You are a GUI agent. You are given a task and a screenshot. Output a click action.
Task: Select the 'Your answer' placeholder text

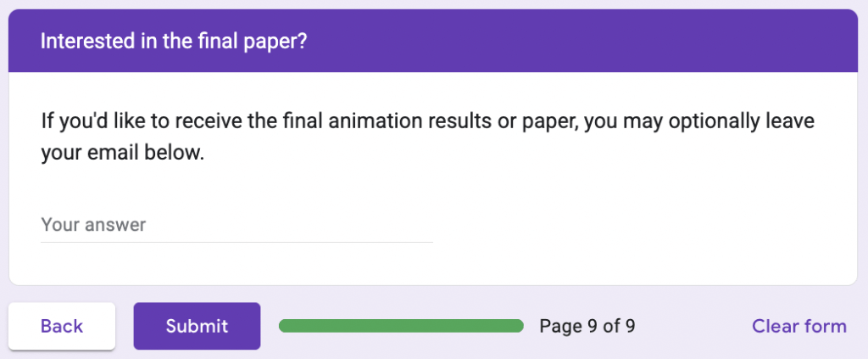click(93, 225)
